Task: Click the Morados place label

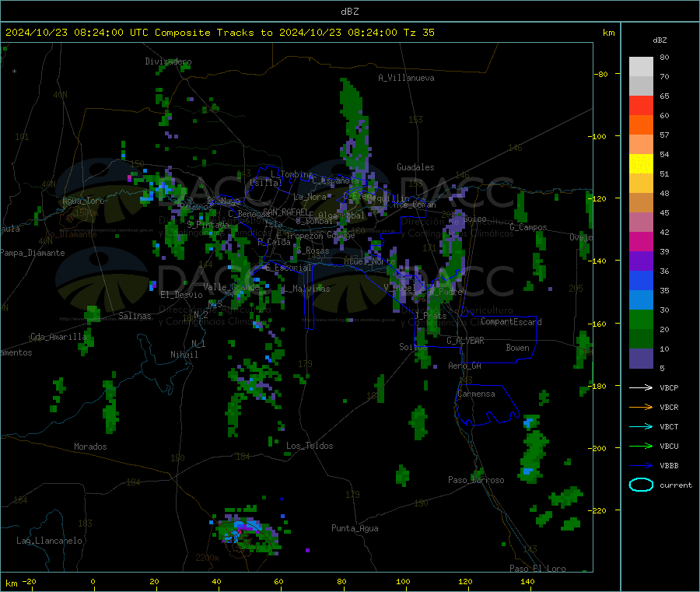Action: pyautogui.click(x=90, y=447)
